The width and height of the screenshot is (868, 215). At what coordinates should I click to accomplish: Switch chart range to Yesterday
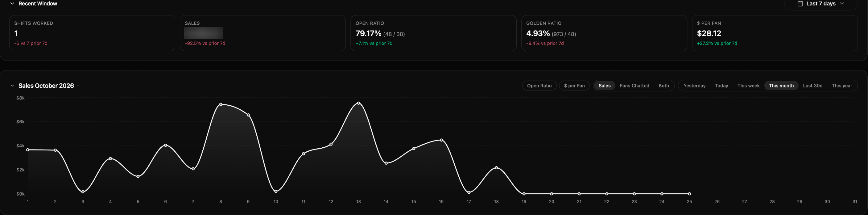[x=694, y=86]
